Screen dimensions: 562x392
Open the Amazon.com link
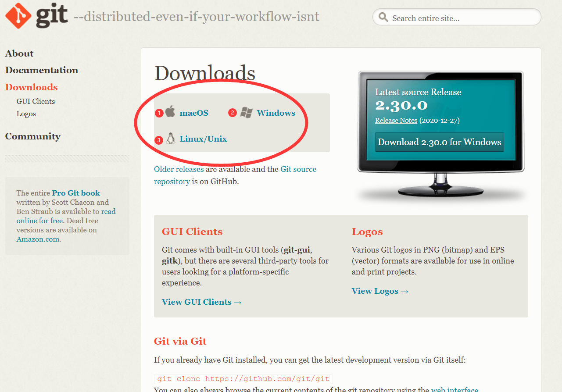39,239
